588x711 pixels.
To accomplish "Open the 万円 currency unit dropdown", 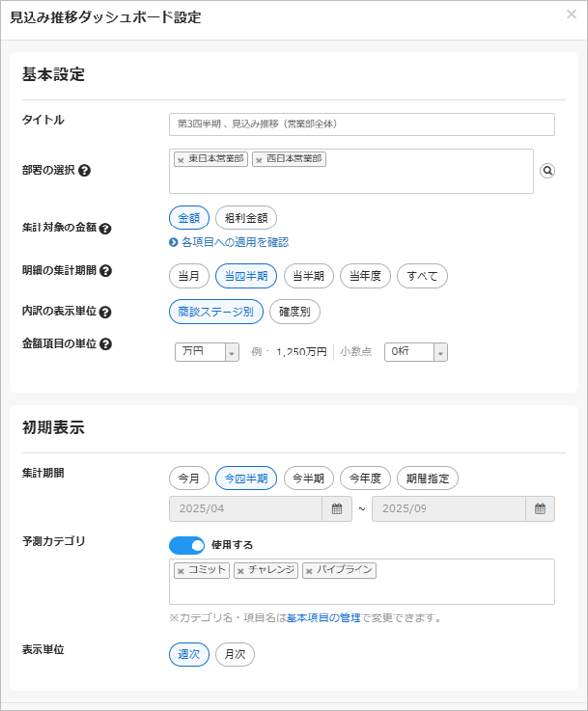I will point(207,352).
